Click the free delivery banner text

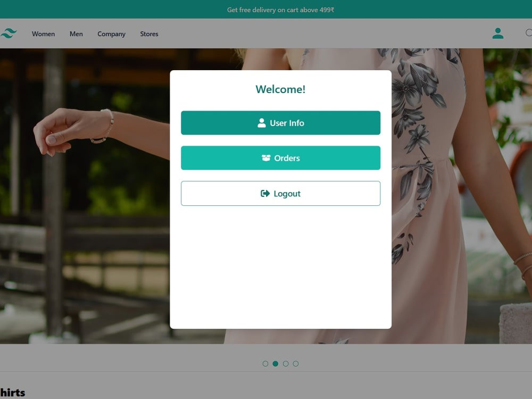[x=280, y=10]
